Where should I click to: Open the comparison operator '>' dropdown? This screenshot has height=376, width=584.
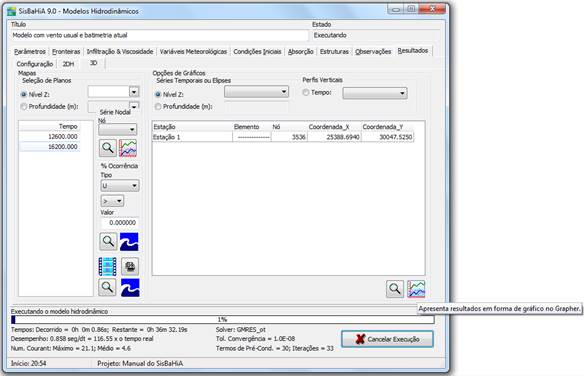(112, 201)
